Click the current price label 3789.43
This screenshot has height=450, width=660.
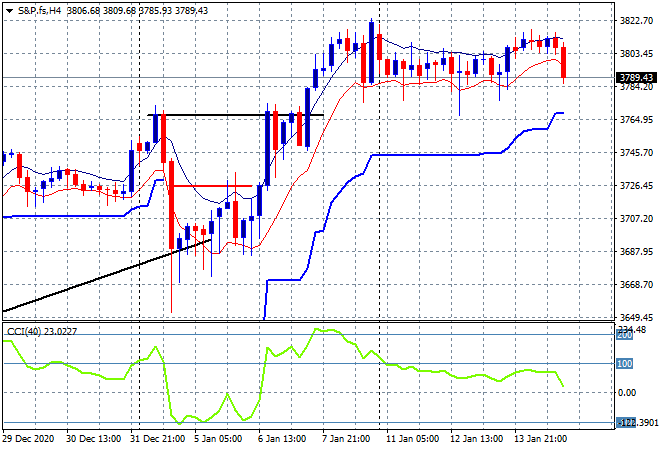coord(636,77)
